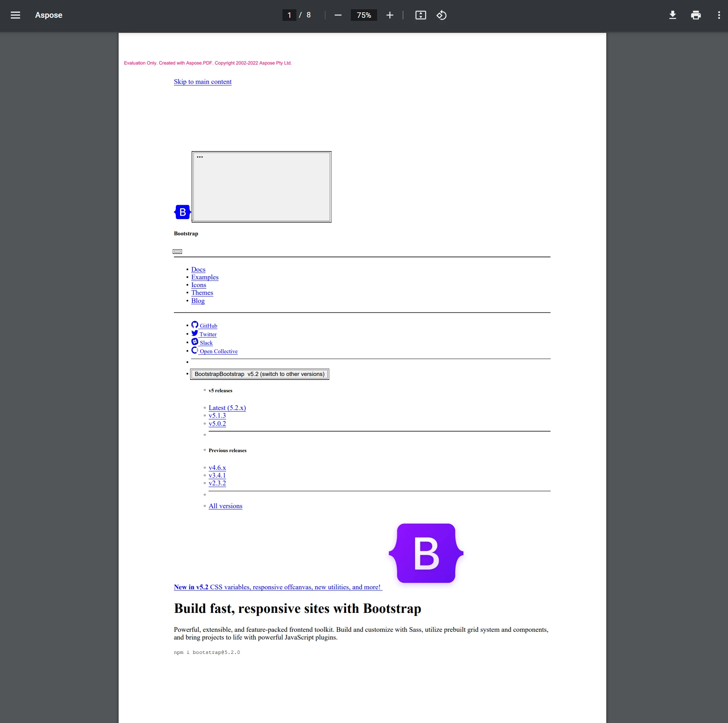This screenshot has width=728, height=723.
Task: Open the Blog link
Action: (x=198, y=301)
